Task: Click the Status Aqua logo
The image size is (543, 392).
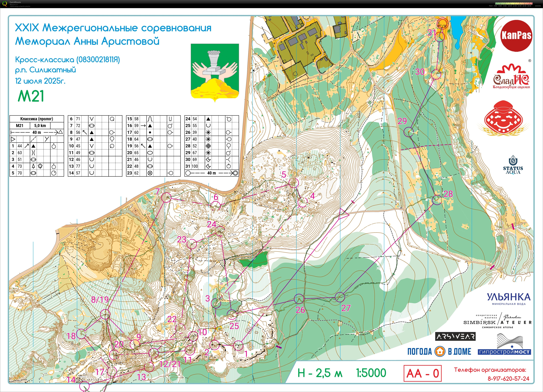Action: point(513,165)
